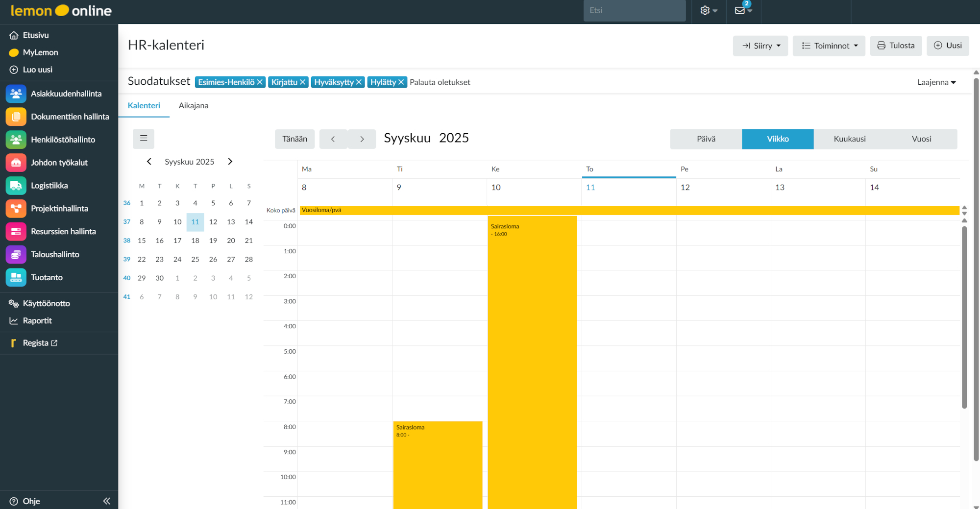Open Raportit in the sidebar

[x=37, y=321]
